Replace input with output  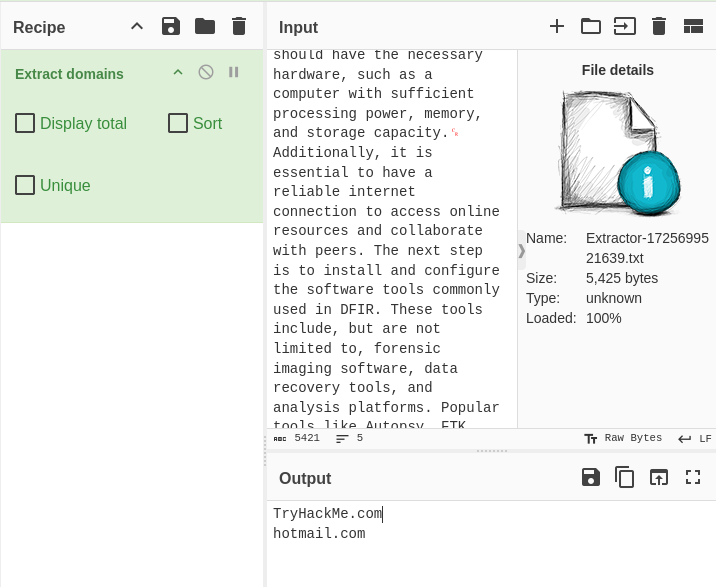(x=658, y=477)
